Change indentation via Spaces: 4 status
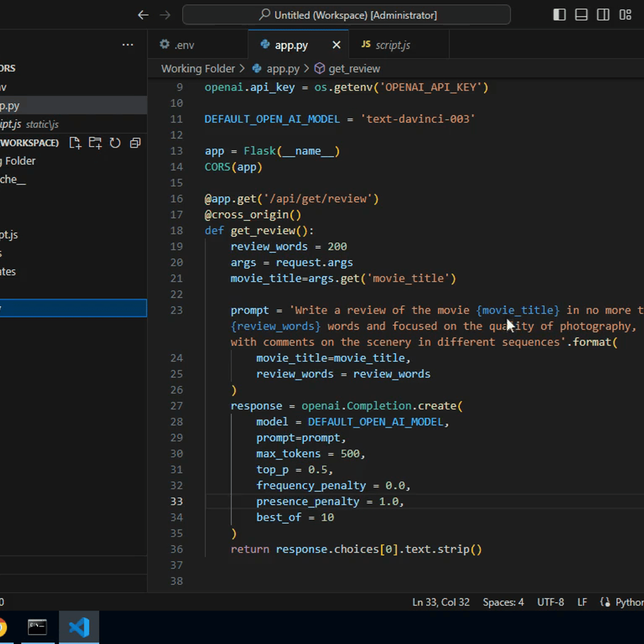 click(x=503, y=602)
